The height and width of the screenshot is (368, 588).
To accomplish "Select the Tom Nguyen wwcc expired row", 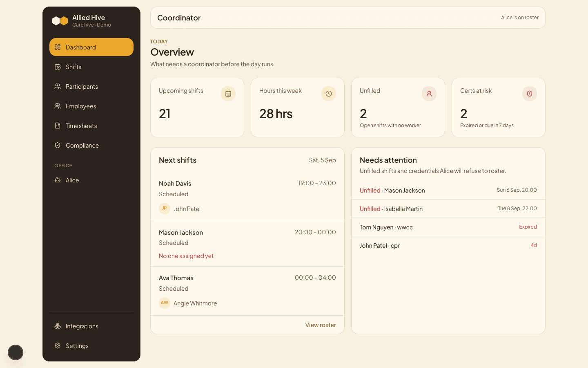I will pos(448,227).
